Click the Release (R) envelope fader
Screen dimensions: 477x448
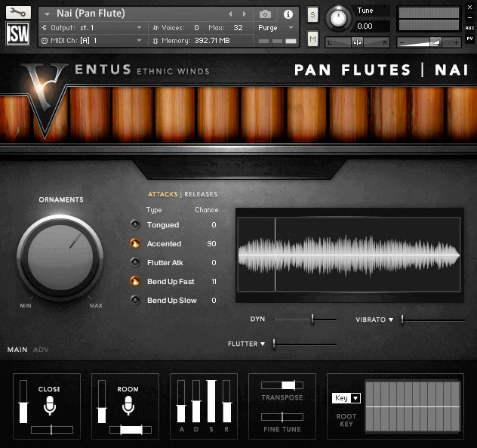coord(226,401)
